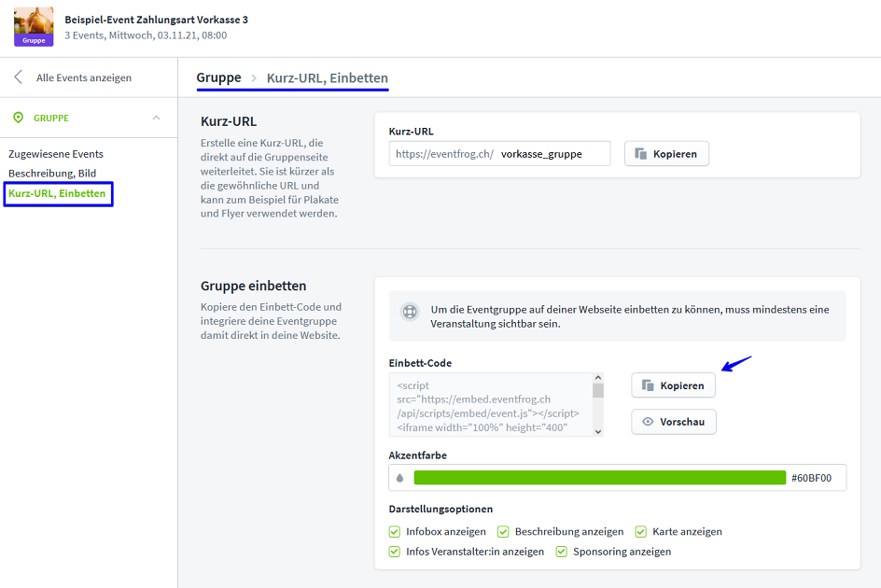
Task: Uncheck Infobox anzeigen checkbox
Action: [395, 532]
